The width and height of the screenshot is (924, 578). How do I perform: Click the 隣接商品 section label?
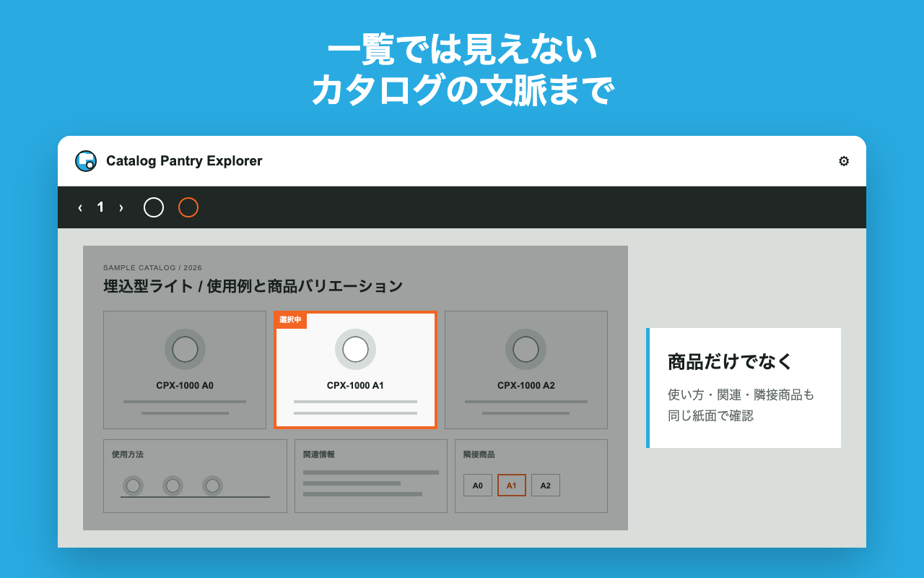coord(479,454)
